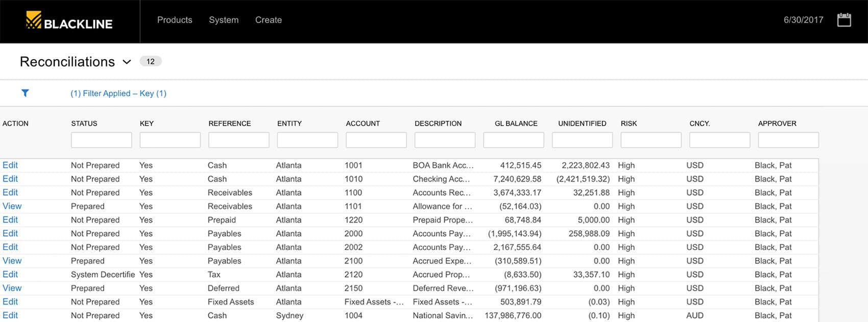Viewport: 868px width, 322px height.
Task: Click the Allowance for … description
Action: pos(443,206)
